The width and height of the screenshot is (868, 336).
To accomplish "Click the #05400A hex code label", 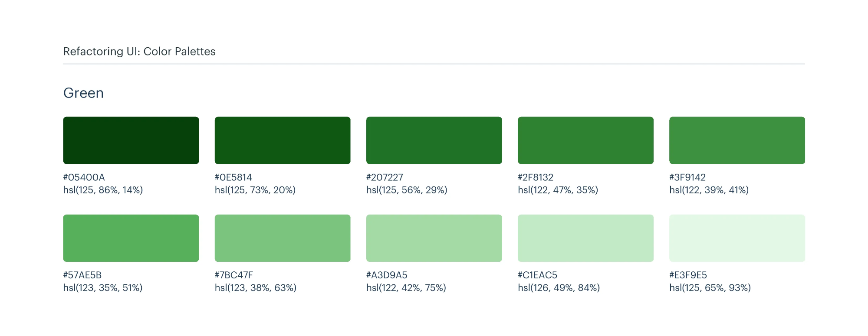I will coord(84,177).
